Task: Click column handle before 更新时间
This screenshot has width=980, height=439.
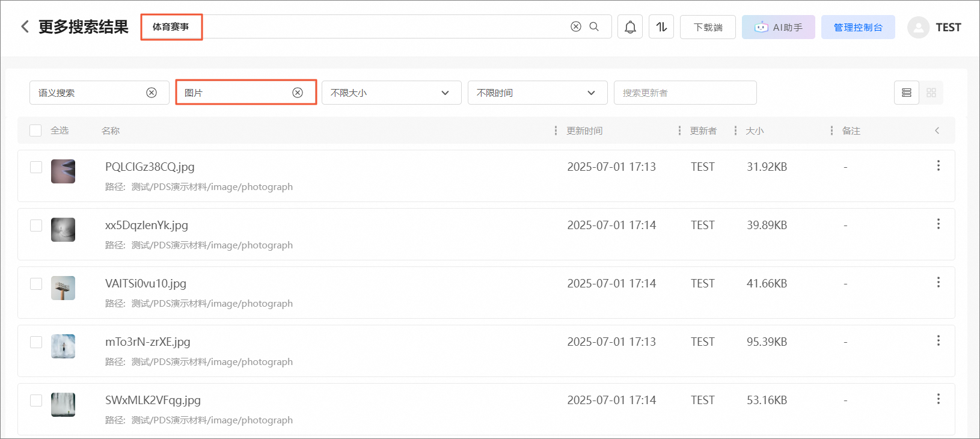Action: (x=556, y=130)
